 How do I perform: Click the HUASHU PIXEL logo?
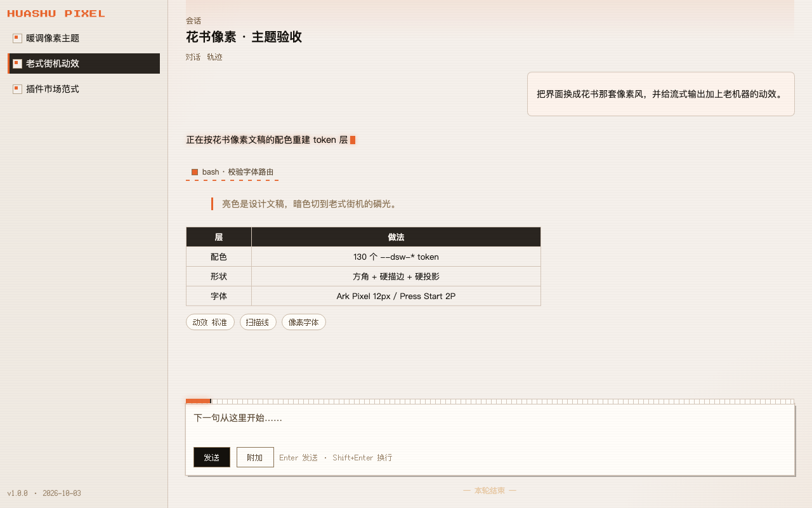(x=56, y=13)
